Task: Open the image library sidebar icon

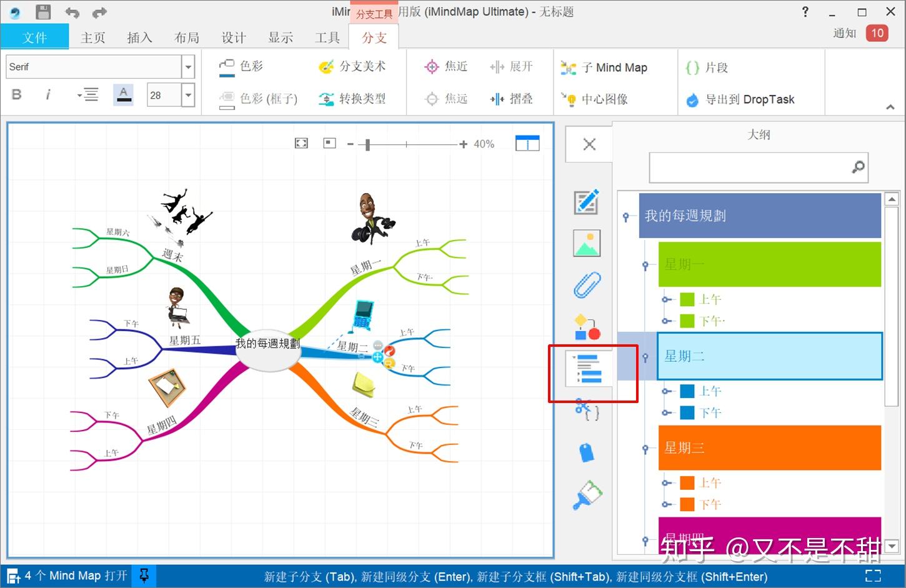Action: point(587,243)
